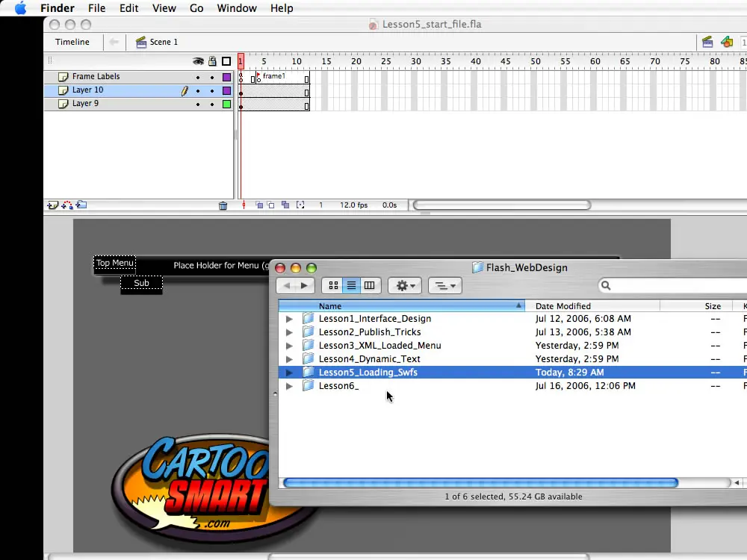Sort by the Name column header

point(402,305)
